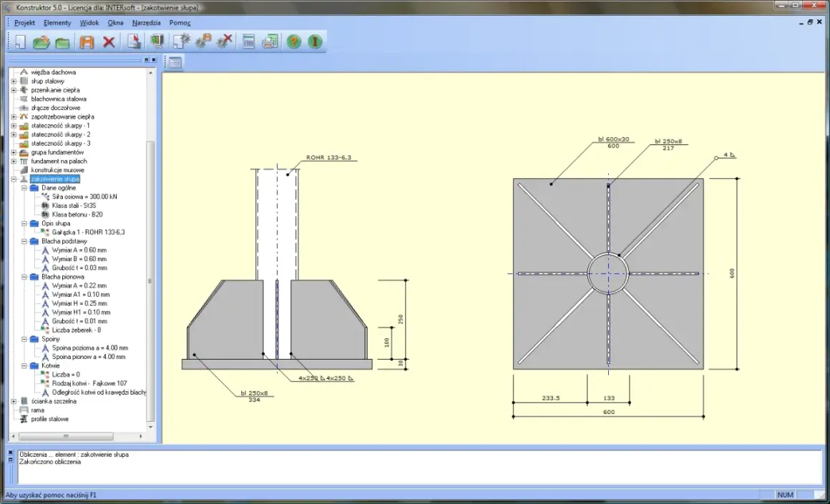Open the Narzędzia menu

146,23
